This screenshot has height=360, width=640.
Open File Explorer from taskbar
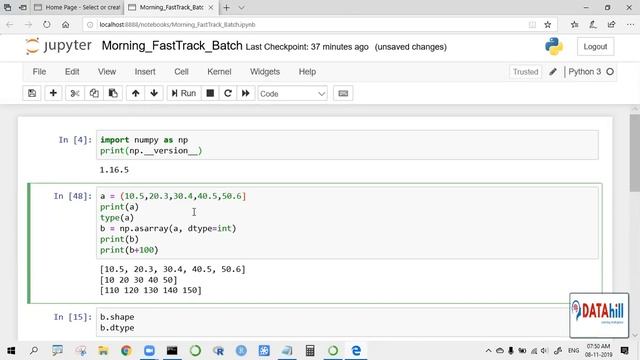click(103, 351)
